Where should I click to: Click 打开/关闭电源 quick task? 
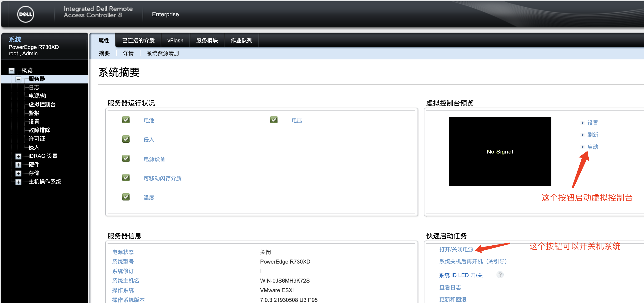pos(456,249)
